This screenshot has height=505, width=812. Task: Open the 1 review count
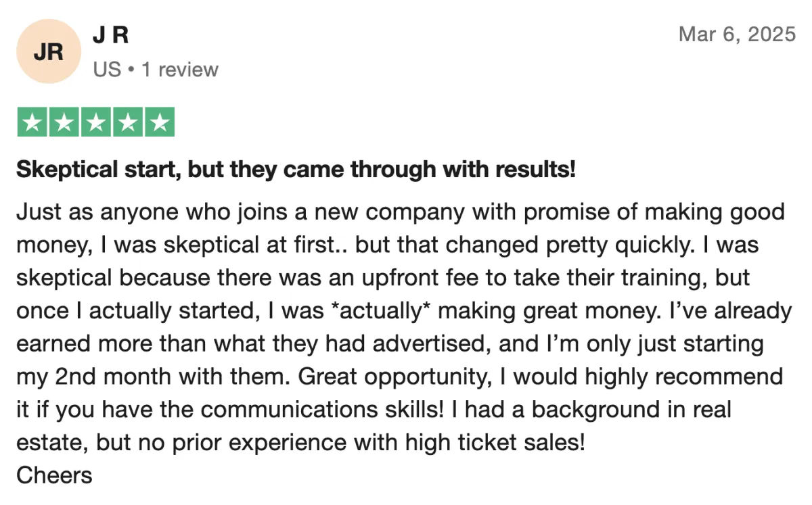[180, 69]
